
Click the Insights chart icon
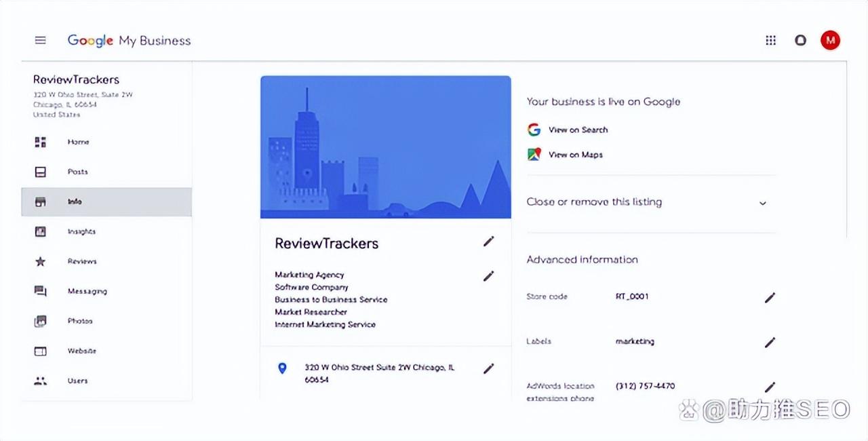click(41, 231)
